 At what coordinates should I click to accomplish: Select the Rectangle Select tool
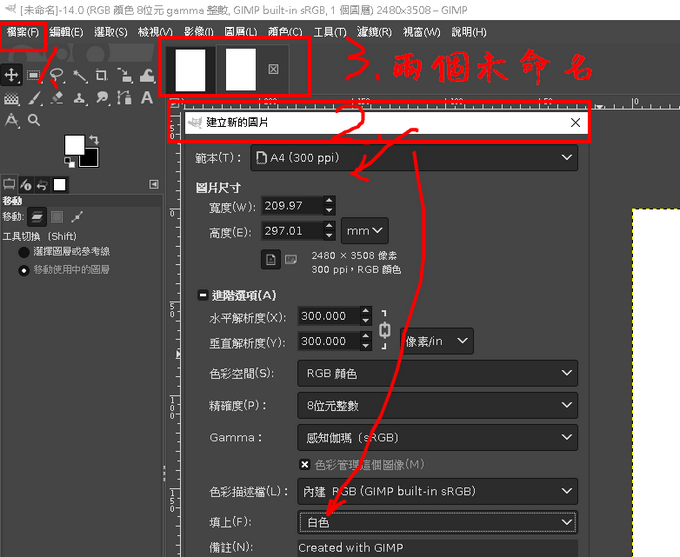[x=34, y=75]
